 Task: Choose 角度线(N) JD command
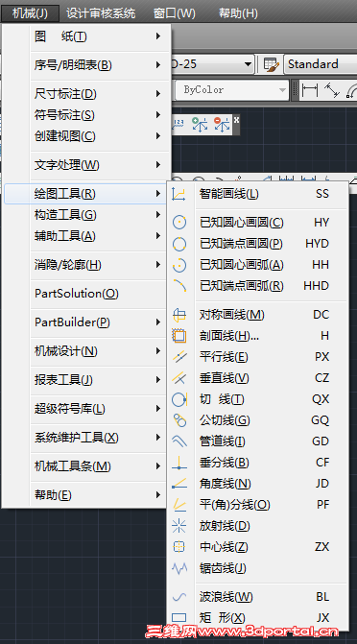pyautogui.click(x=258, y=484)
